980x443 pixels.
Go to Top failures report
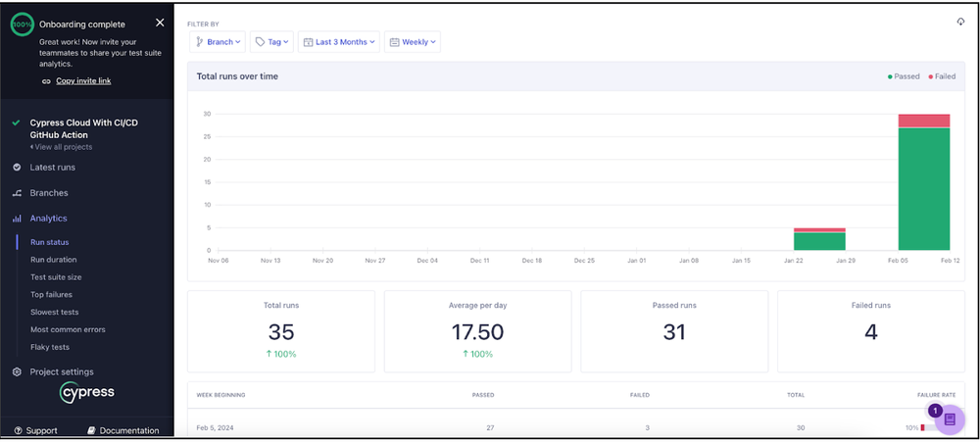point(51,294)
